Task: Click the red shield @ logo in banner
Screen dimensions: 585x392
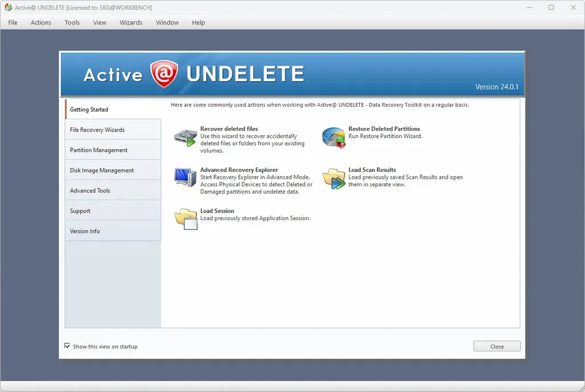Action: 164,74
